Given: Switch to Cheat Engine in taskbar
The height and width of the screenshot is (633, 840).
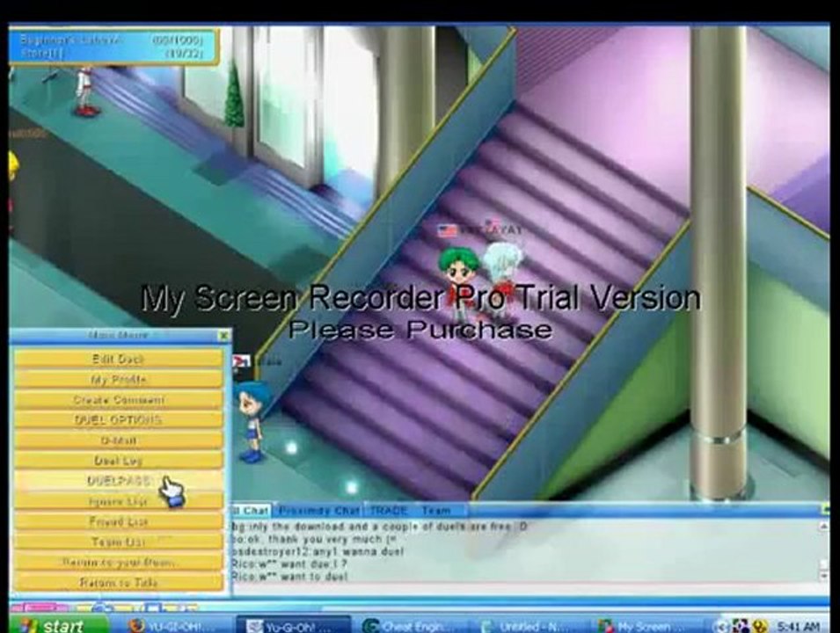Looking at the screenshot, I should point(411,625).
